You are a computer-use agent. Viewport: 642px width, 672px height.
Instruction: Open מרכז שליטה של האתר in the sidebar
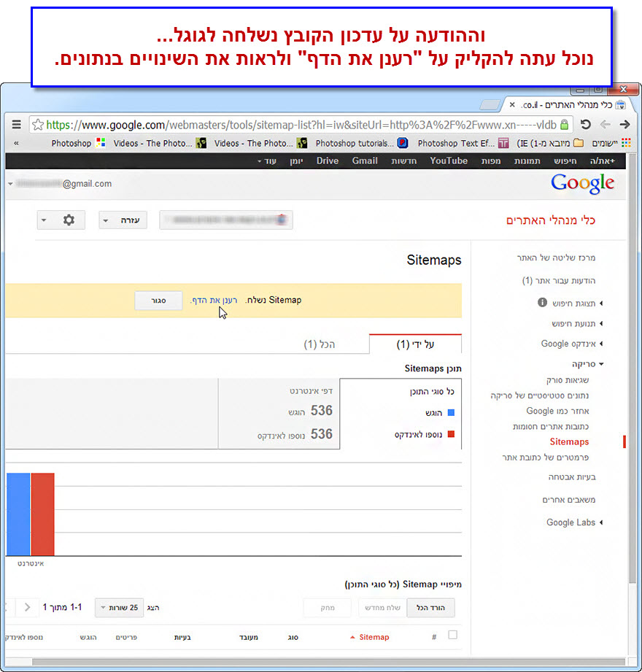556,258
